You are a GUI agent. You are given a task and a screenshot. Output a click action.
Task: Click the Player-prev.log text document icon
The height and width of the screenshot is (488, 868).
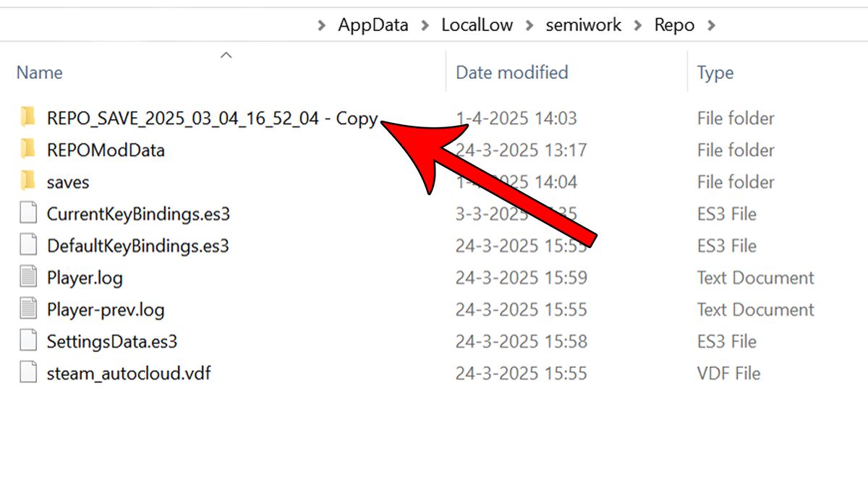click(x=27, y=309)
